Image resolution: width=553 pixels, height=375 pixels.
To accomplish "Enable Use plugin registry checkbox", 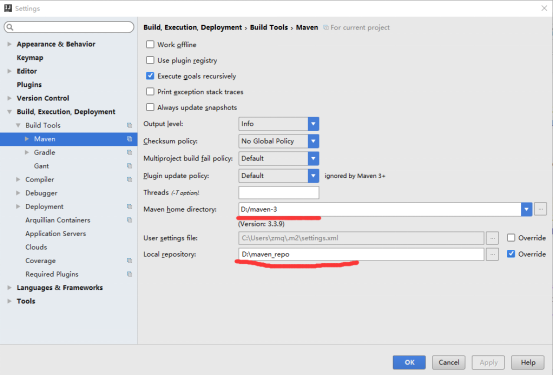I will tap(150, 60).
